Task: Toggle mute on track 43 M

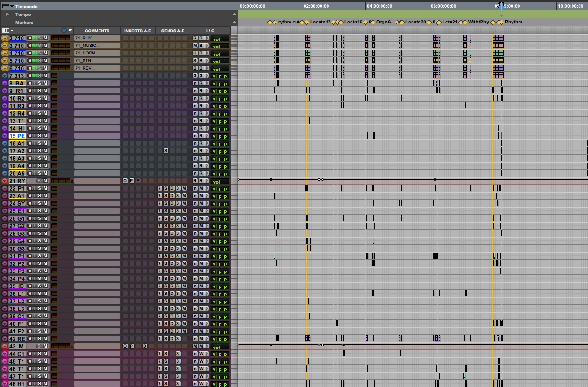Action: [45, 346]
